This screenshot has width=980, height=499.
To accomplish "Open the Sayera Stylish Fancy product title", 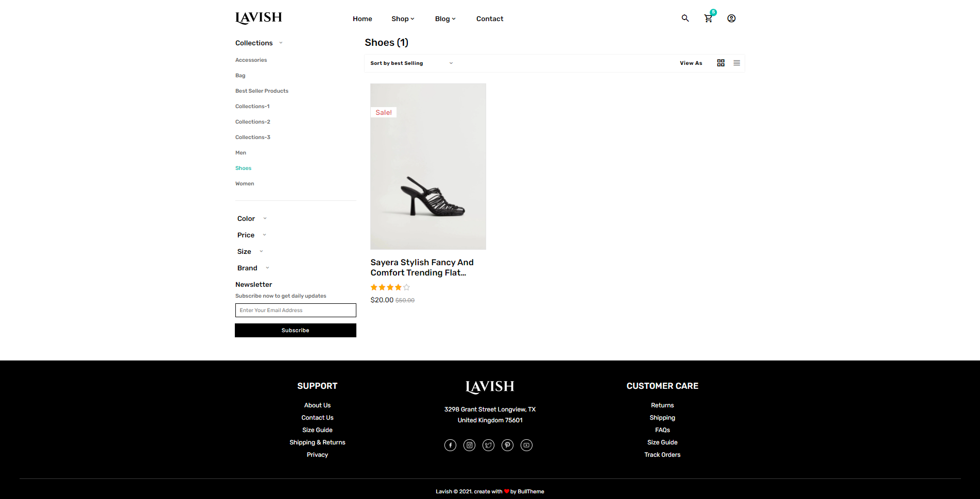I will coord(422,267).
